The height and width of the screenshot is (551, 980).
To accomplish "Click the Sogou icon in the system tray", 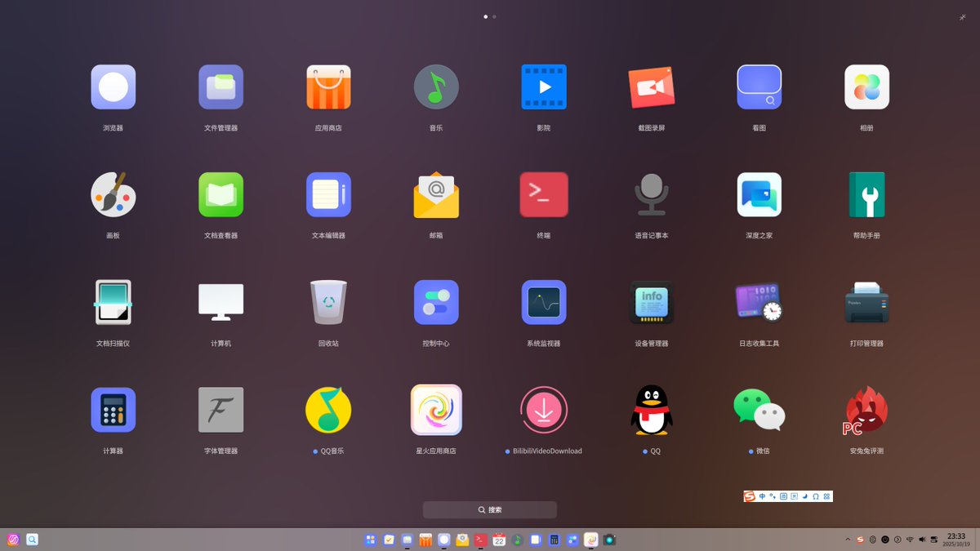I will 860,540.
